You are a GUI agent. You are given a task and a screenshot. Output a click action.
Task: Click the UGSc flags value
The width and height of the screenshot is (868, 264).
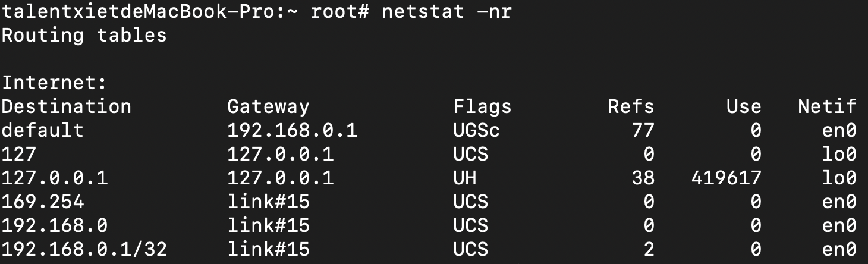(477, 131)
